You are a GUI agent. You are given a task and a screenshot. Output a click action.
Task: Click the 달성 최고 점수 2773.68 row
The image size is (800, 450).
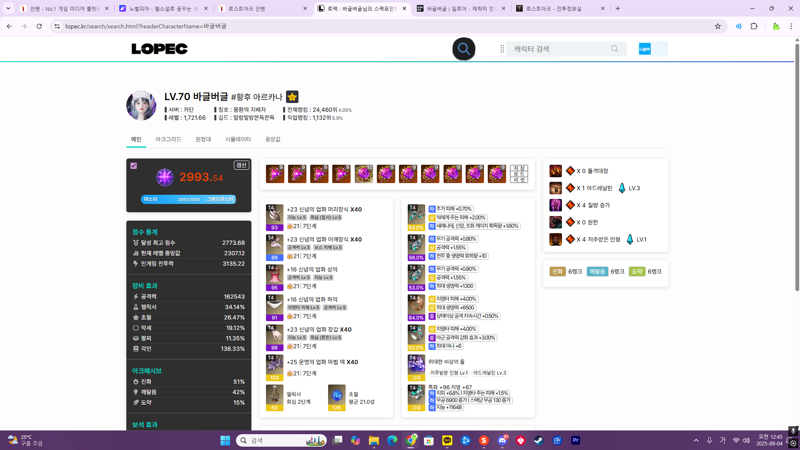point(188,243)
